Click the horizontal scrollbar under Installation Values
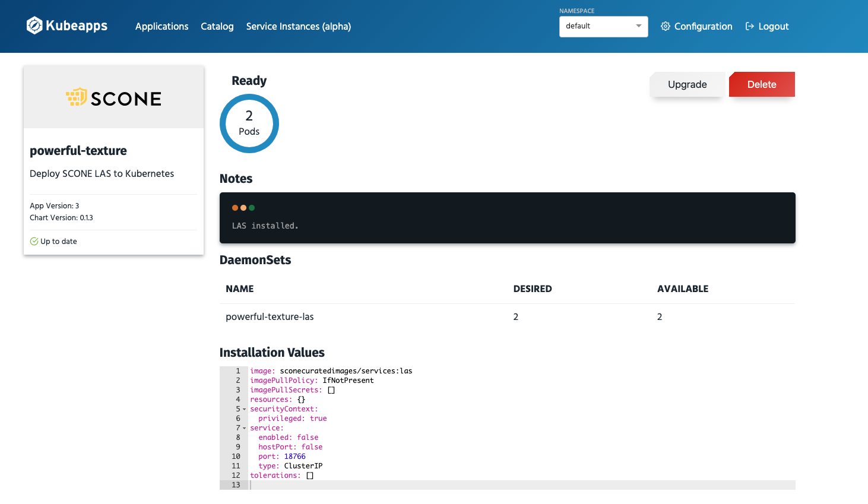868x504 pixels. click(x=508, y=484)
